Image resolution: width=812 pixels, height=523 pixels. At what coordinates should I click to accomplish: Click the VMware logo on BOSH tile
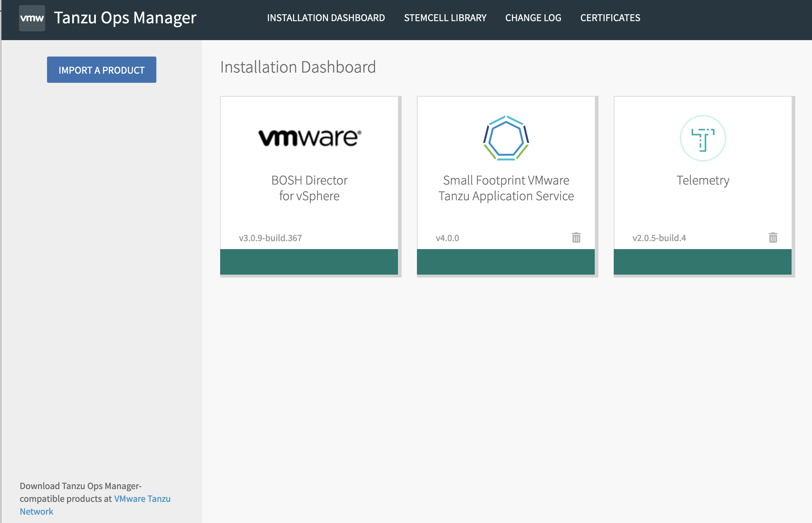pyautogui.click(x=309, y=138)
